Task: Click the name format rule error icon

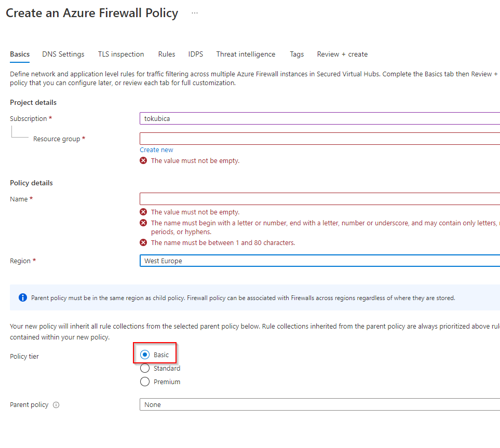Action: click(144, 223)
